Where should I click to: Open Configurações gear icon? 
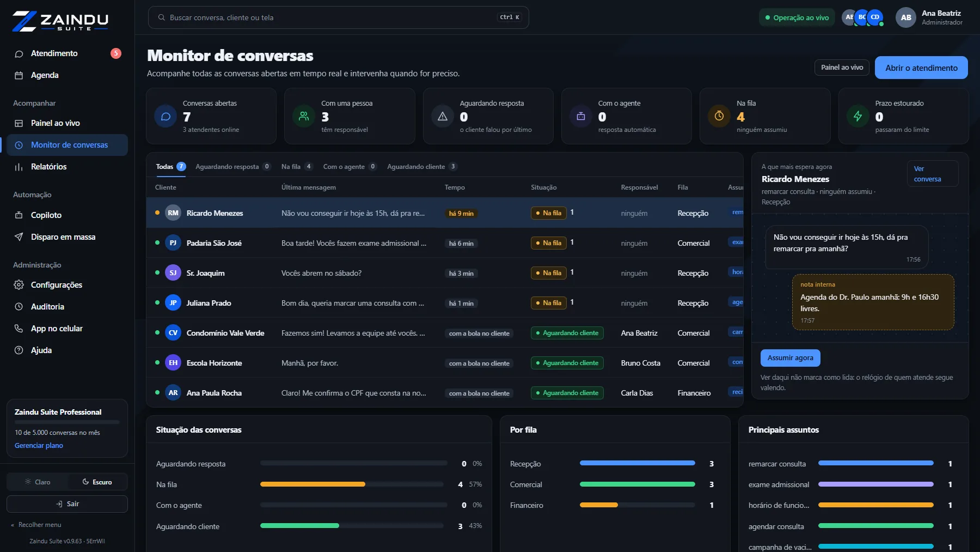tap(19, 285)
